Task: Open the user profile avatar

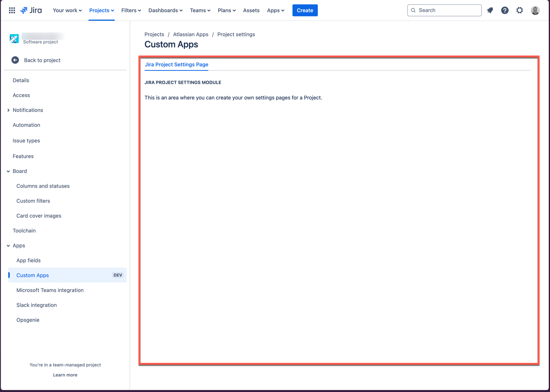Action: click(x=535, y=10)
